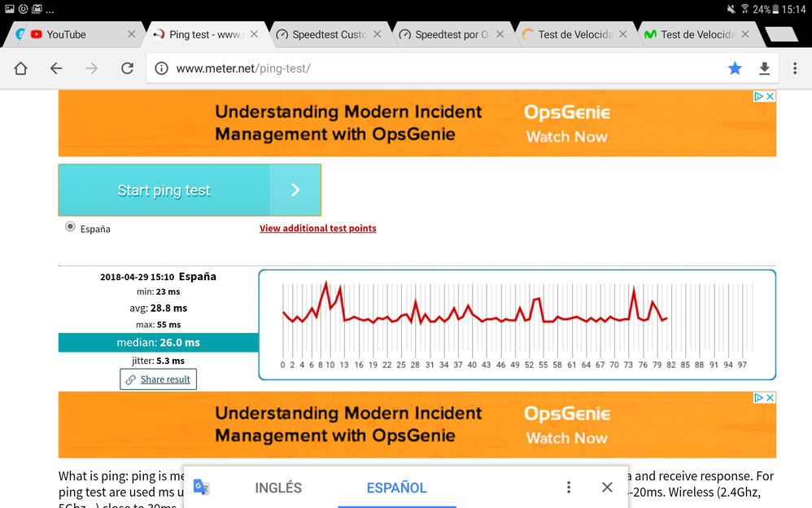Close the top OpsGenie ad
Screen dimensions: 812x508
770,96
